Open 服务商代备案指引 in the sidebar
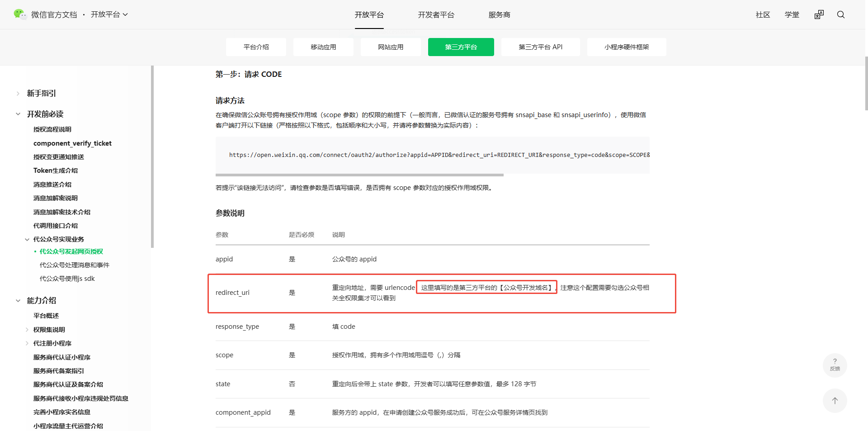Viewport: 868px width, 431px height. click(x=59, y=371)
